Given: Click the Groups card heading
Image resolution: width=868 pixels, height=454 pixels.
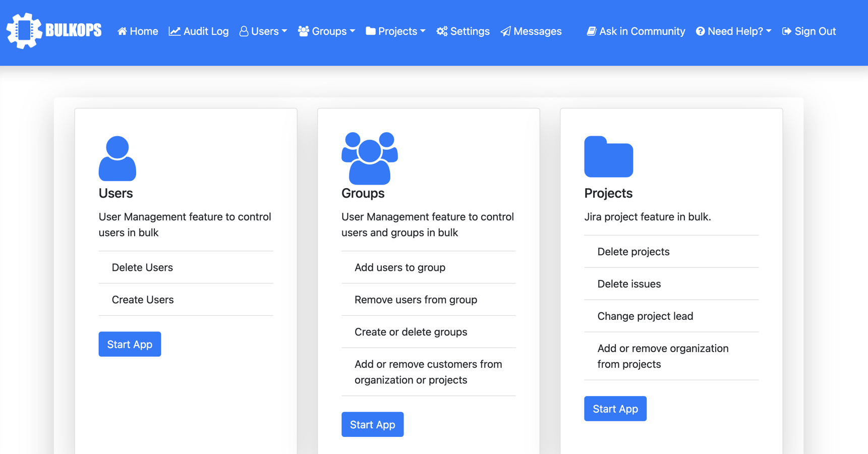Looking at the screenshot, I should click(x=363, y=193).
